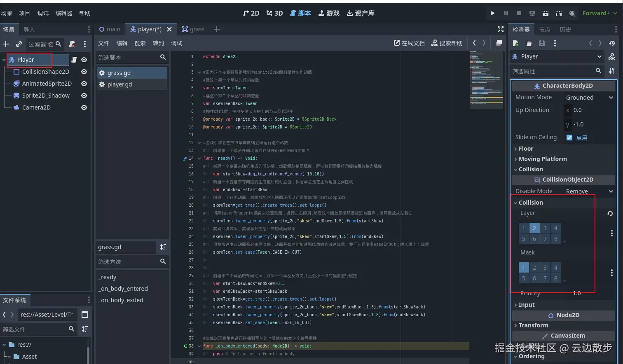Viewport: 623px width, 364px height.
Task: Float the script editor window icon
Action: (499, 43)
